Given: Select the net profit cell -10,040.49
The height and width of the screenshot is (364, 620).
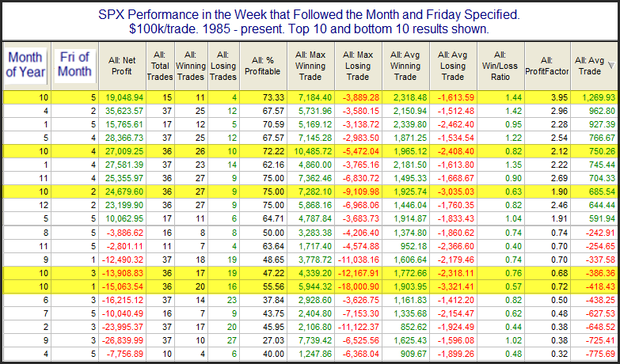Looking at the screenshot, I should [x=123, y=314].
